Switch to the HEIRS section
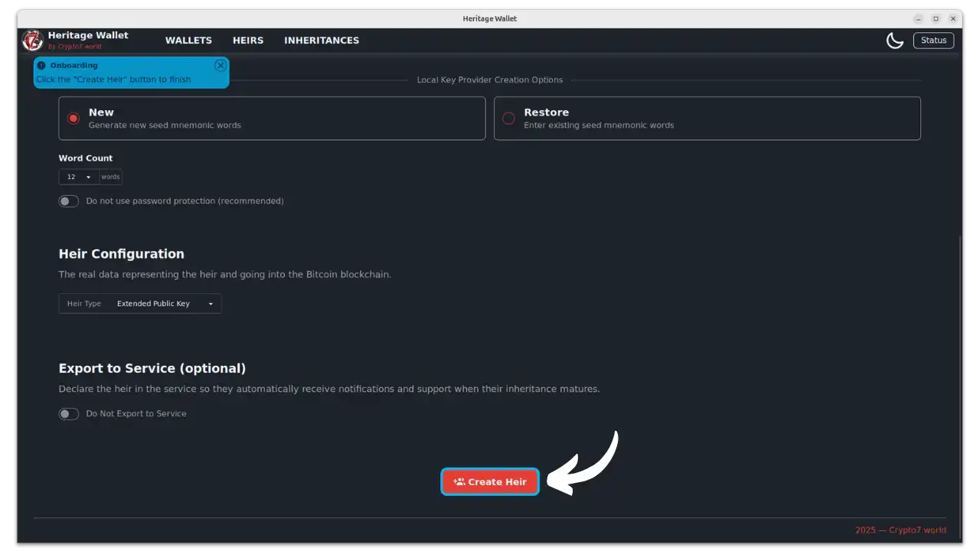Viewport: 980px width, 551px height. point(247,40)
